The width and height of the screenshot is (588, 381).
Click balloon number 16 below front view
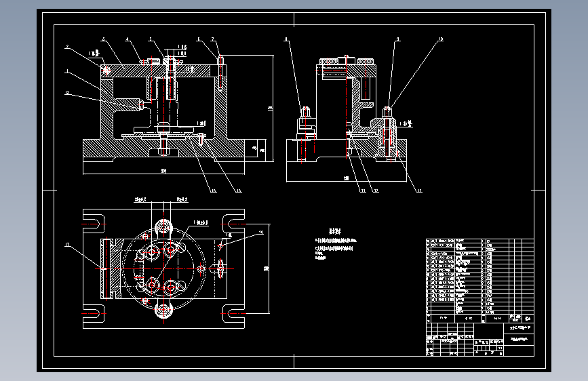214,191
